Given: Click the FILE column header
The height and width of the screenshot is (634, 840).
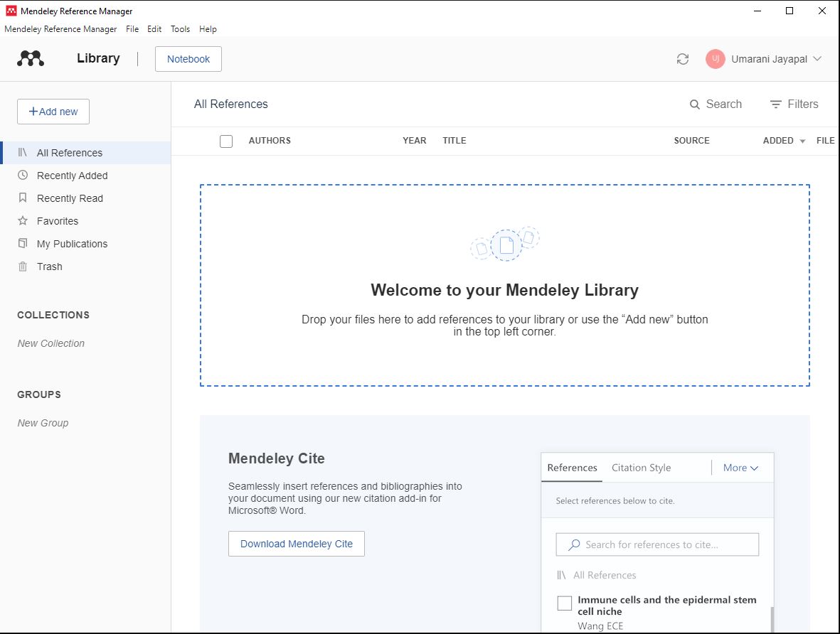Looking at the screenshot, I should click(826, 141).
